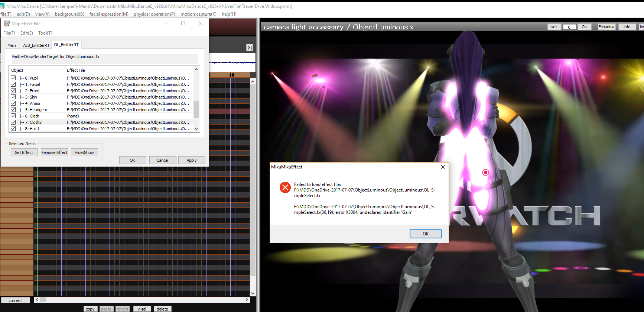Open the view(V) menu
The image size is (644, 312).
pyautogui.click(x=42, y=14)
